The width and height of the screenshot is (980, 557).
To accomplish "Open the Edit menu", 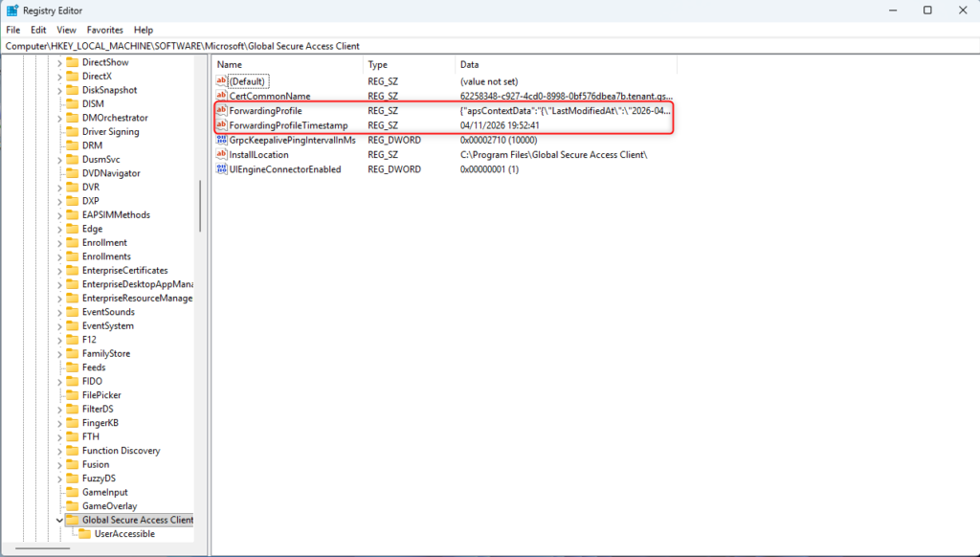I will [38, 30].
